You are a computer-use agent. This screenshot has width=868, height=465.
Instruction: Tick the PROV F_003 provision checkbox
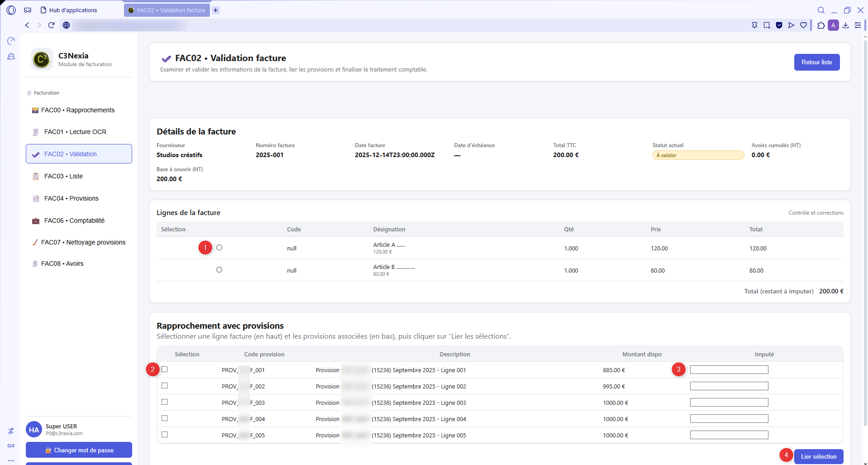pyautogui.click(x=165, y=402)
